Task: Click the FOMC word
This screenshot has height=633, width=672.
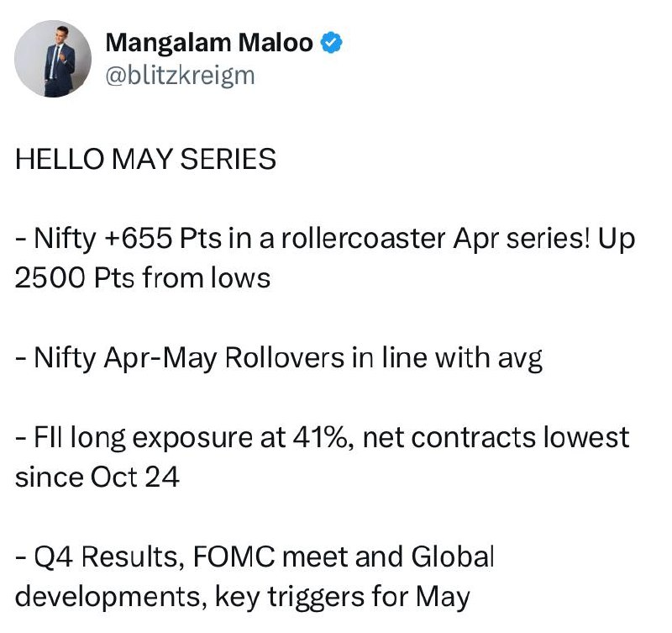Action: (x=234, y=557)
